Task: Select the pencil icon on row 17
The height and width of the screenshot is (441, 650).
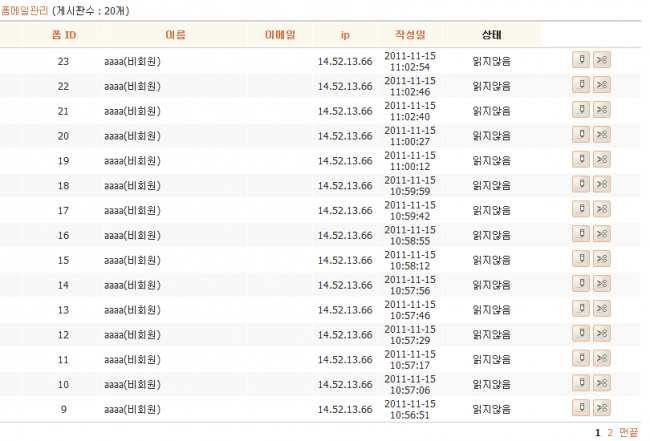Action: click(581, 209)
